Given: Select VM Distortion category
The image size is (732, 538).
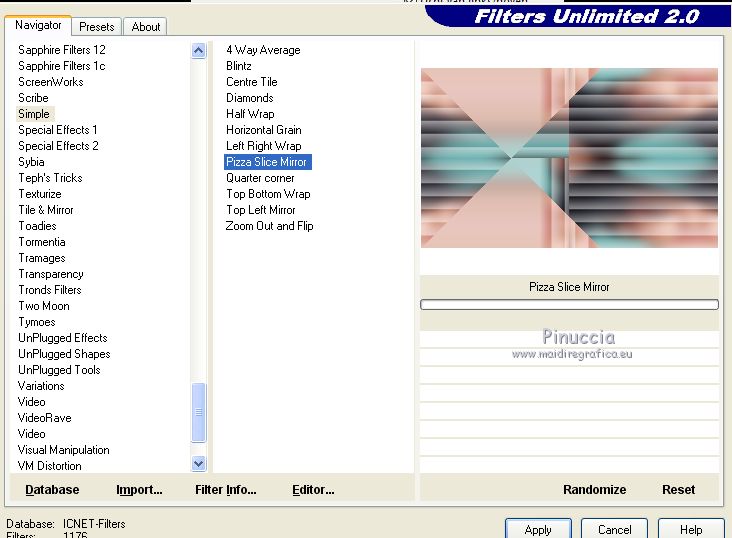Looking at the screenshot, I should (49, 466).
